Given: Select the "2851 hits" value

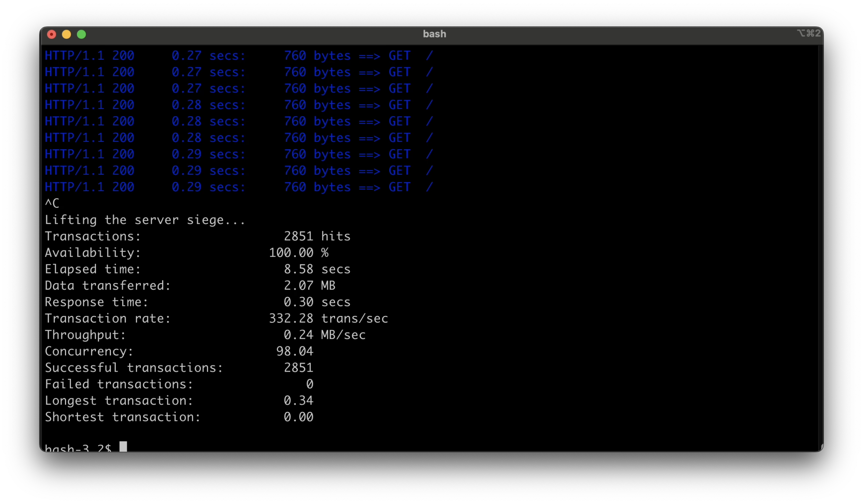Looking at the screenshot, I should 317,236.
